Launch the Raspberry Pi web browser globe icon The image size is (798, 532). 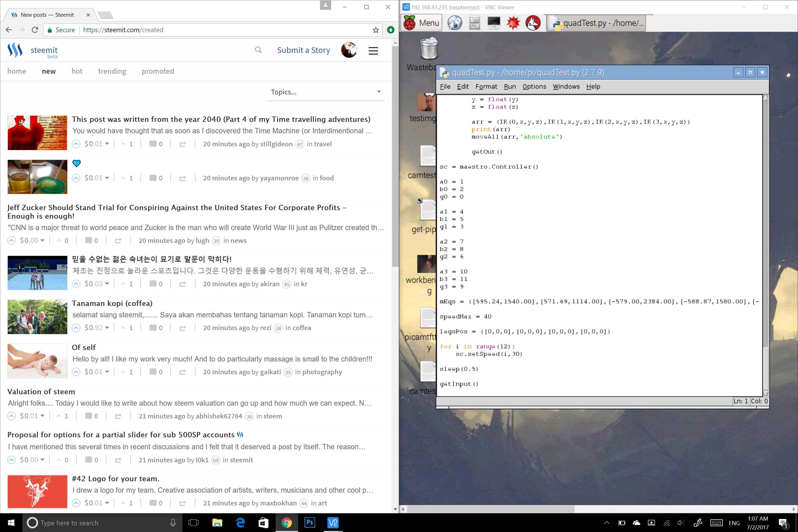point(455,23)
